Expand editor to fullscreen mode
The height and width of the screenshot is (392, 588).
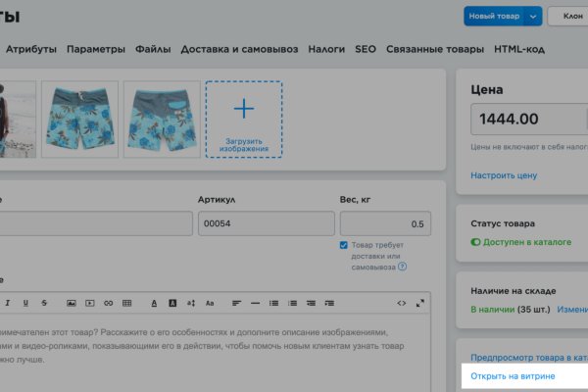pyautogui.click(x=420, y=302)
